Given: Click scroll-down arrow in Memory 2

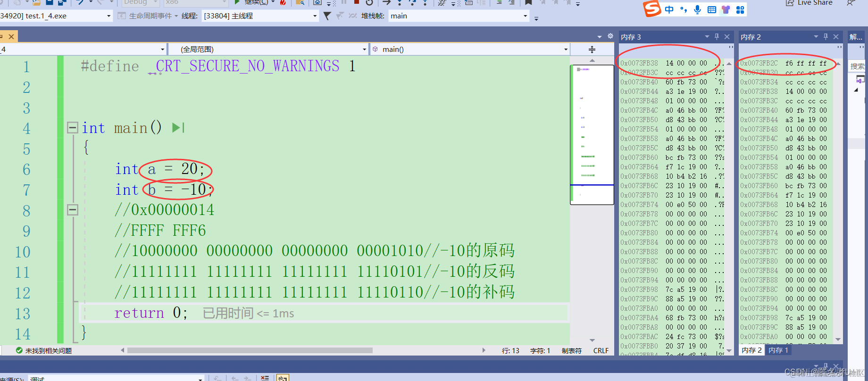Looking at the screenshot, I should (x=838, y=340).
